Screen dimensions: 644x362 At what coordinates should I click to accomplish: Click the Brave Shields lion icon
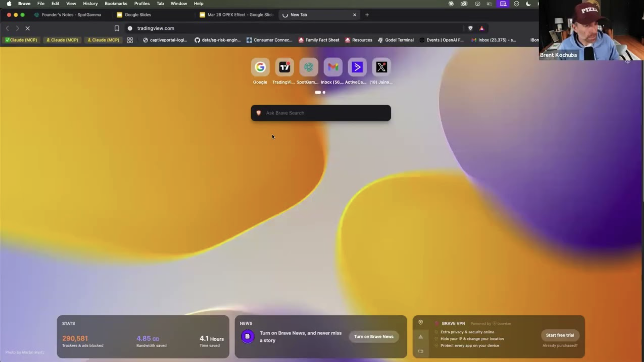point(471,28)
